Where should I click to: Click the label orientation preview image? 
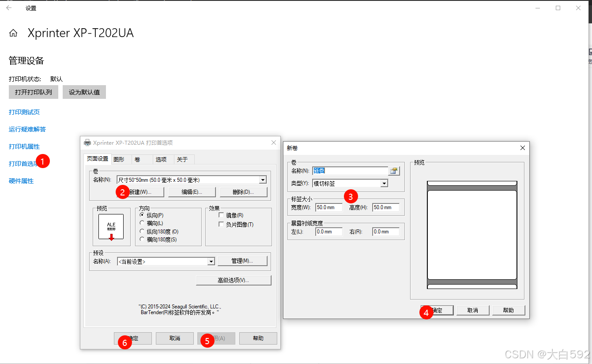point(111,227)
